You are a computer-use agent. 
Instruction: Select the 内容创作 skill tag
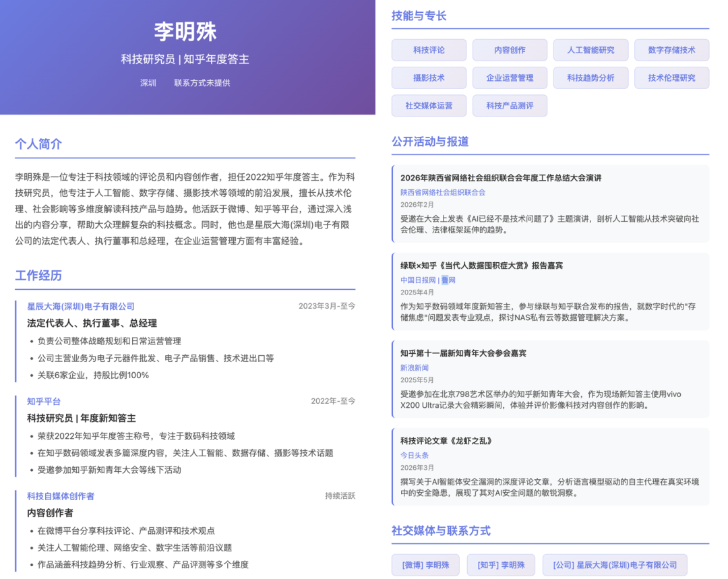pyautogui.click(x=510, y=50)
